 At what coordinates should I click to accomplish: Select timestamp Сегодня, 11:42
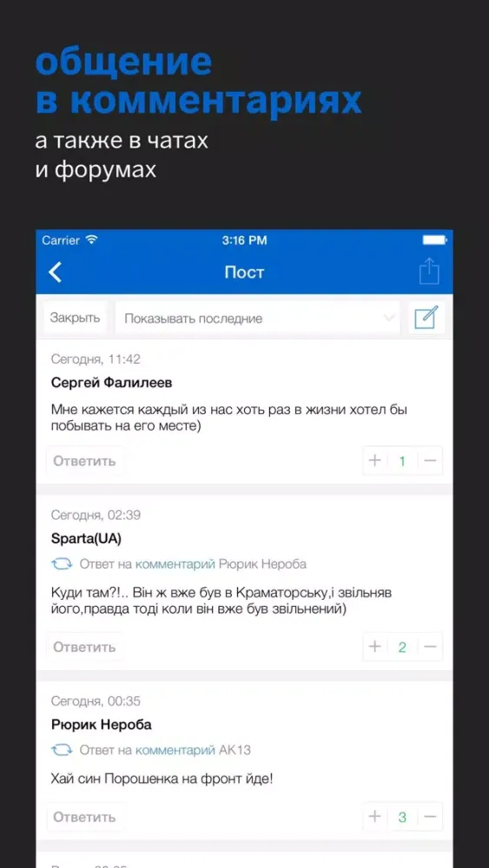pos(96,359)
